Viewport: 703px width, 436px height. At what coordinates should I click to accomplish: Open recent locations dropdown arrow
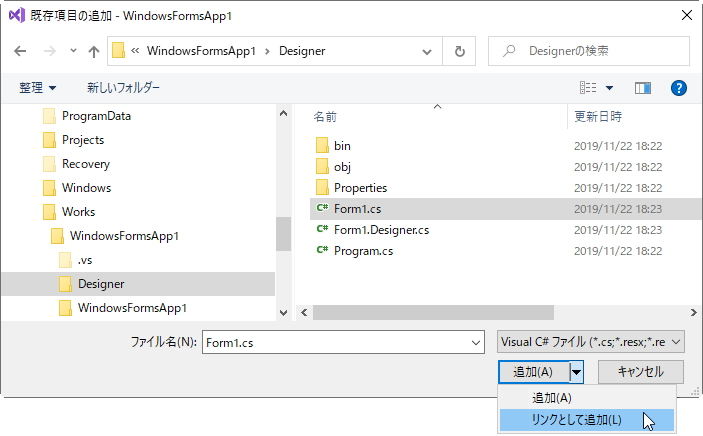[73, 51]
